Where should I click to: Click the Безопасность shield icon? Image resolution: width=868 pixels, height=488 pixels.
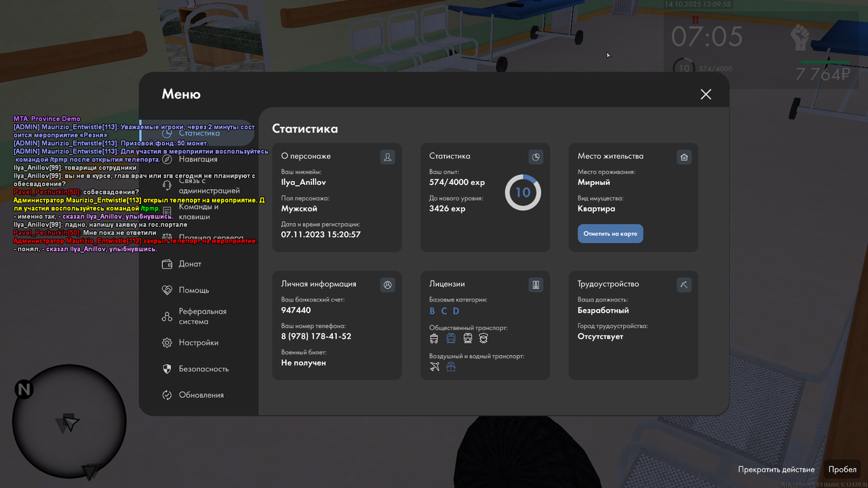pyautogui.click(x=167, y=369)
